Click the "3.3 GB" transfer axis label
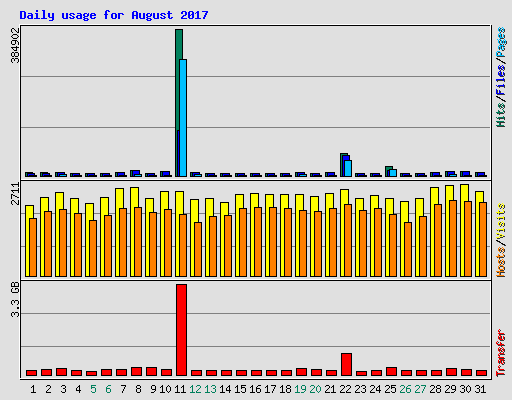512x400 pixels. pyautogui.click(x=15, y=300)
